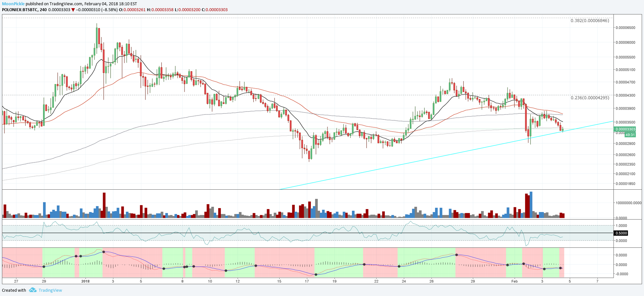Click the 0.00003500 price axis label
The image size is (644, 296).
click(x=625, y=122)
